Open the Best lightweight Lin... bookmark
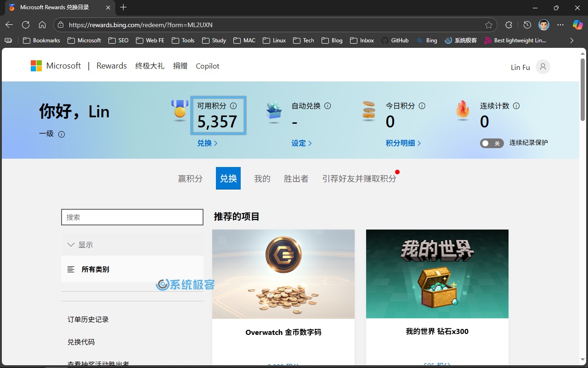The image size is (588, 368). coord(515,40)
